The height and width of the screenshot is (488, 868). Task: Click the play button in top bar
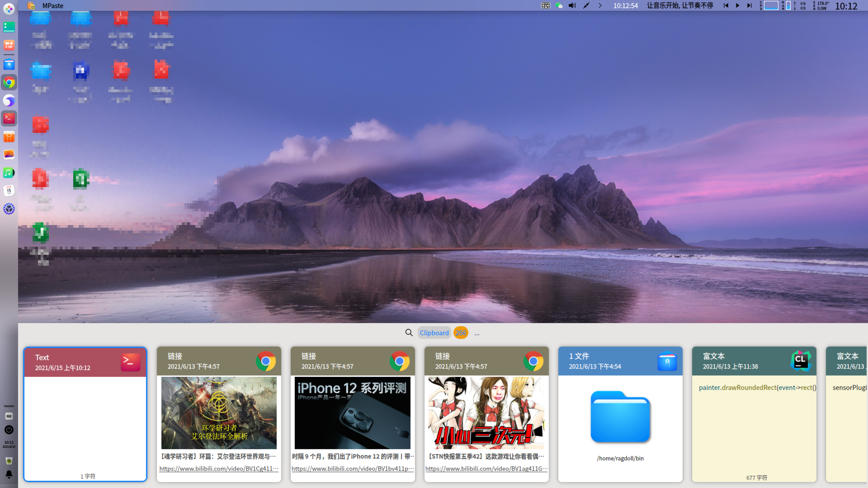(737, 6)
